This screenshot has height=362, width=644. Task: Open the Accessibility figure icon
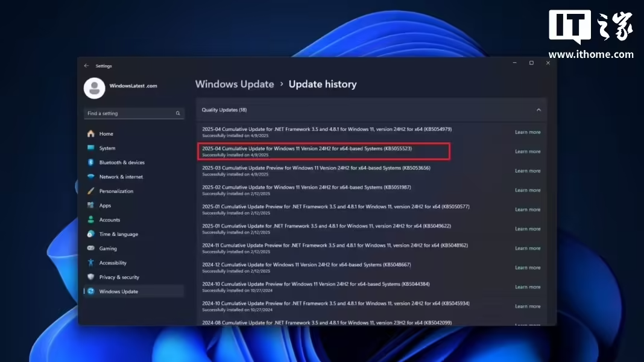coord(90,263)
